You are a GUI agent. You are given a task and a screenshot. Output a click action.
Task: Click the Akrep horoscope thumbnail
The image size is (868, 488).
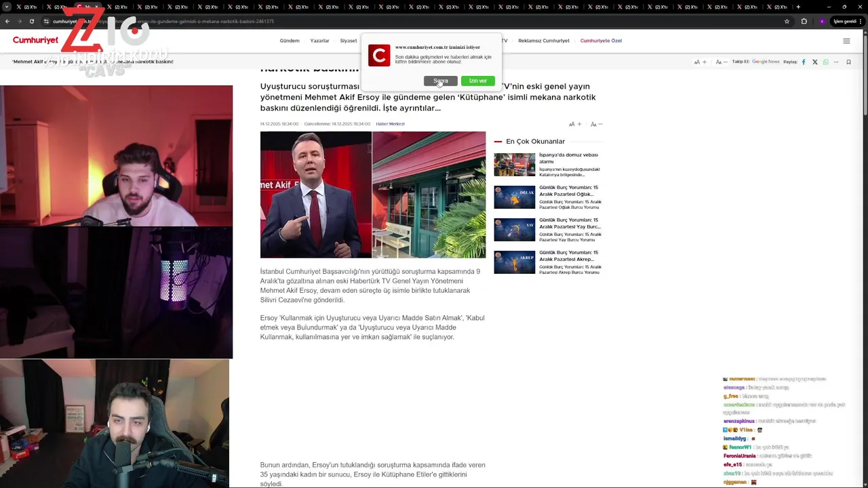pyautogui.click(x=515, y=262)
